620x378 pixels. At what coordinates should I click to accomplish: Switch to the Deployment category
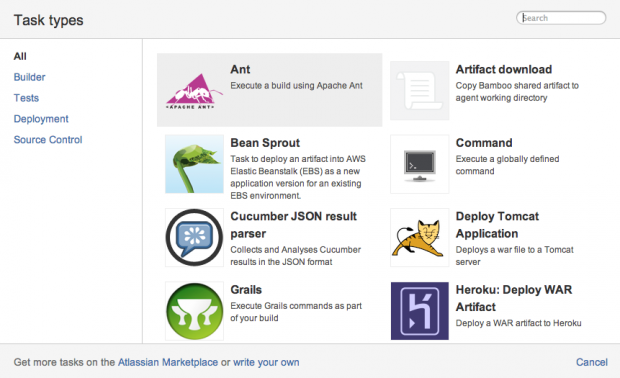[x=41, y=119]
